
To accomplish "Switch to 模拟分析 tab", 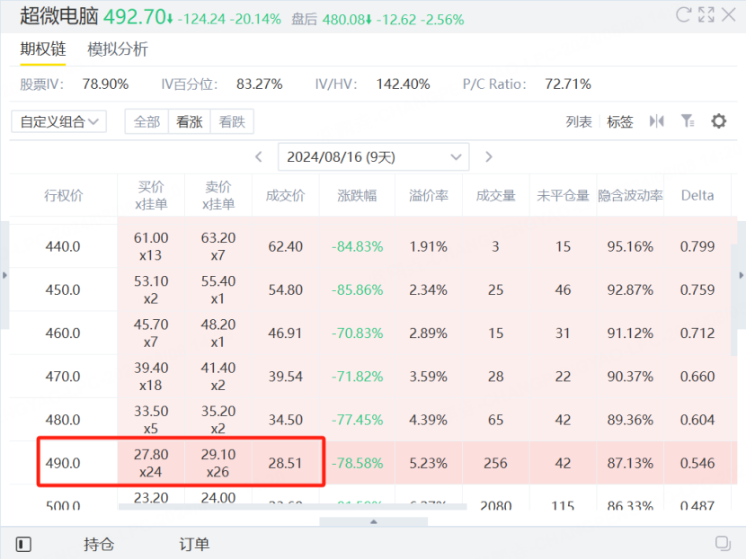I will pos(118,49).
